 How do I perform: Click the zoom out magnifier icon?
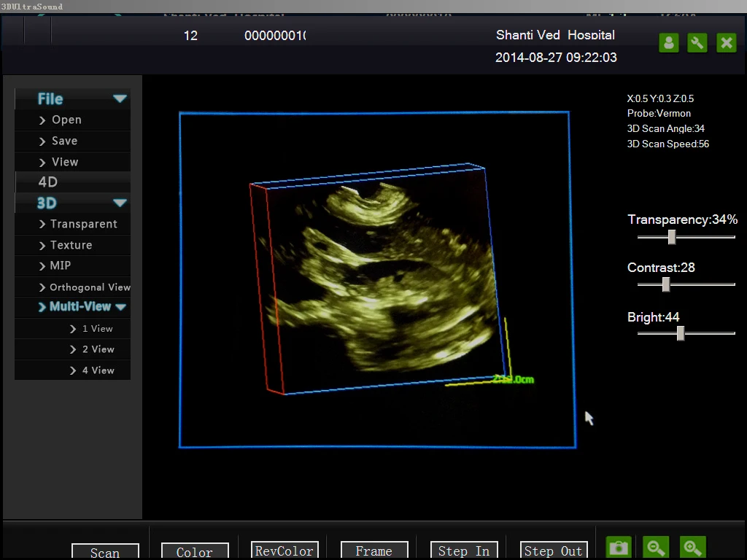click(656, 548)
